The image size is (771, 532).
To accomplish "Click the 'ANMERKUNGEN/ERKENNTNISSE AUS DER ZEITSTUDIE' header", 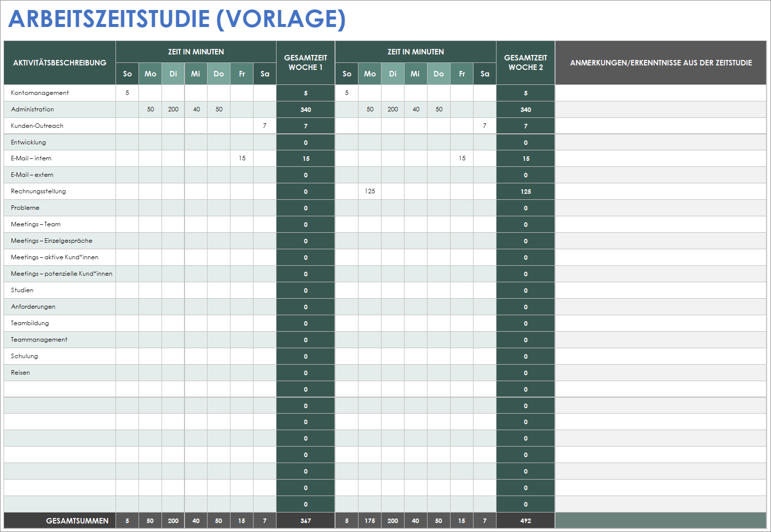I will 661,63.
